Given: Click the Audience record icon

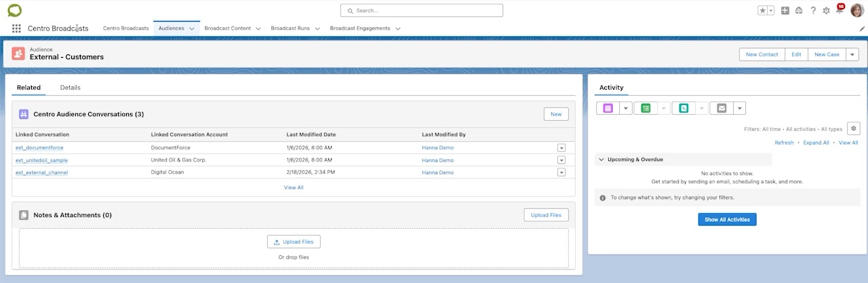Looking at the screenshot, I should [x=18, y=54].
